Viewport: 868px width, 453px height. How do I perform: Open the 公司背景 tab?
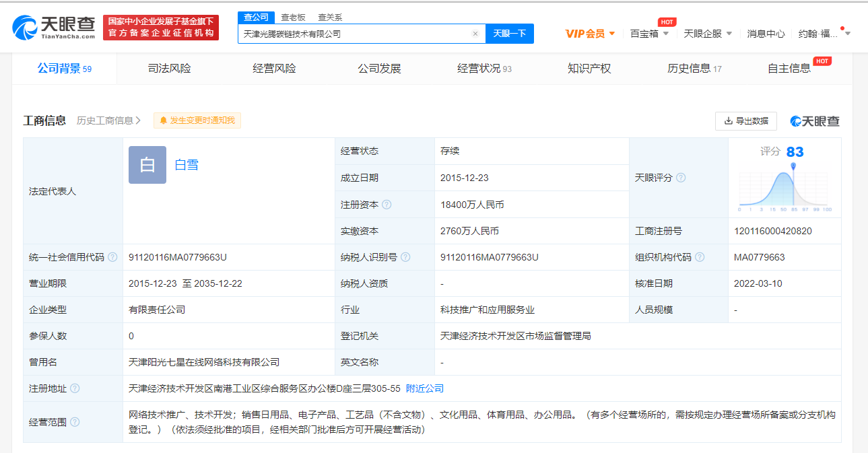(x=65, y=69)
